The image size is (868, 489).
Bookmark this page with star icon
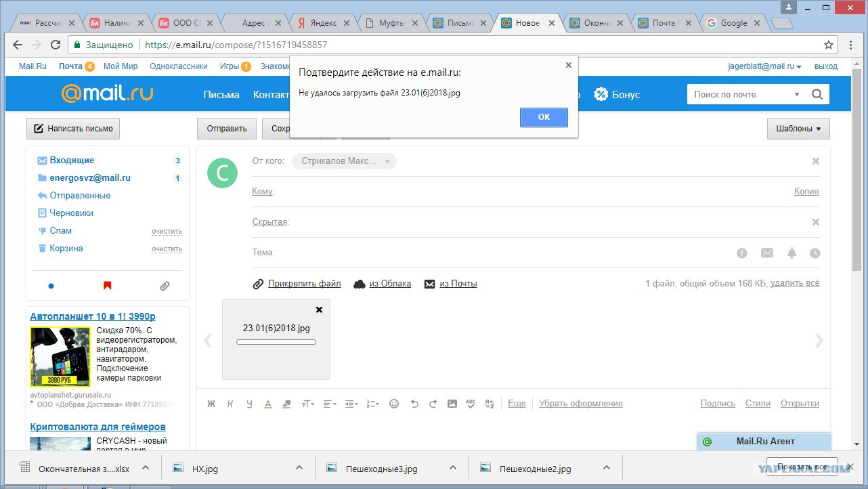click(x=828, y=45)
